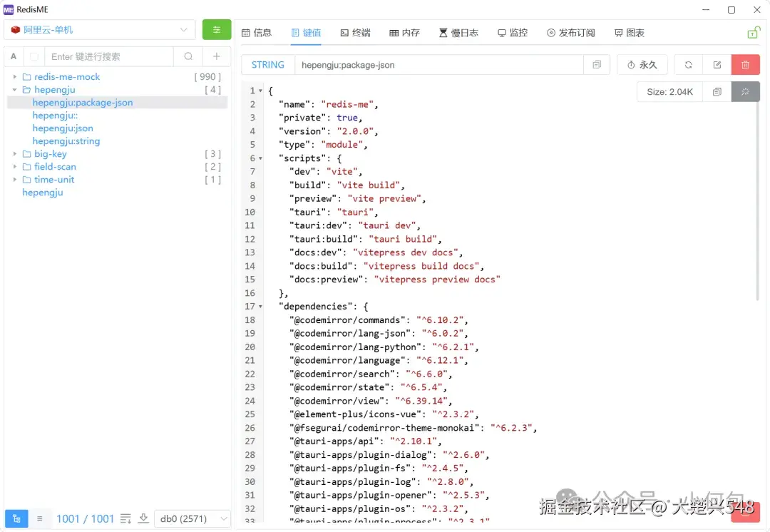The height and width of the screenshot is (532, 770).
Task: Go to the 慢日志 tab
Action: tap(458, 33)
